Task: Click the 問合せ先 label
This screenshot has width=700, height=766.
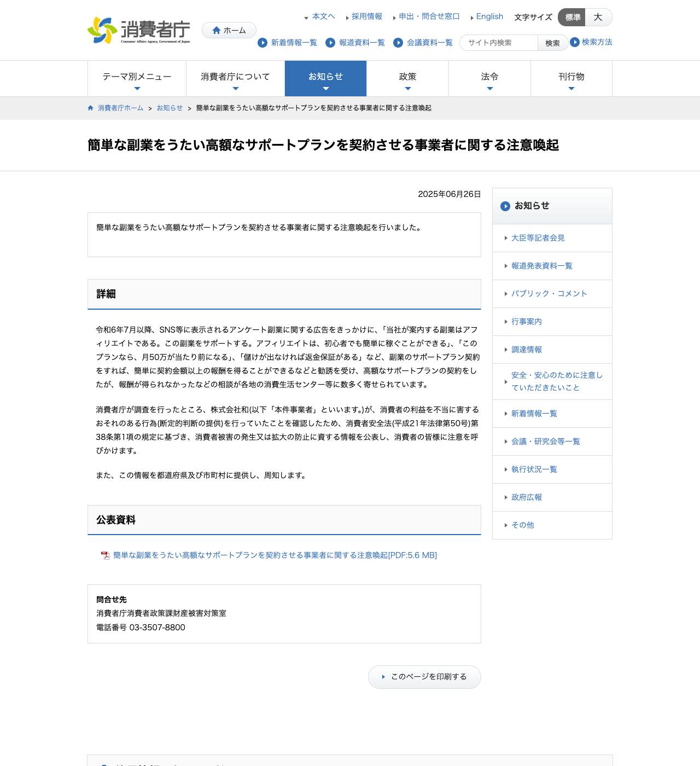Action: coord(112,600)
